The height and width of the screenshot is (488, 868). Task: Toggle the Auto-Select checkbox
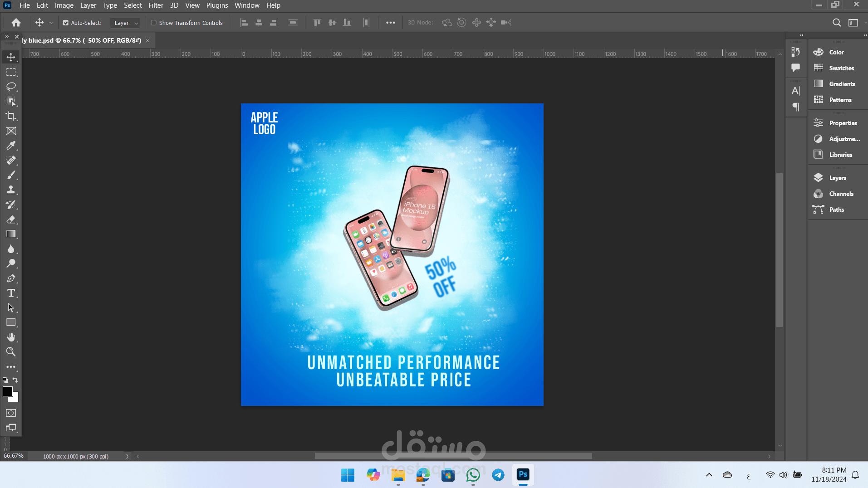(x=66, y=23)
